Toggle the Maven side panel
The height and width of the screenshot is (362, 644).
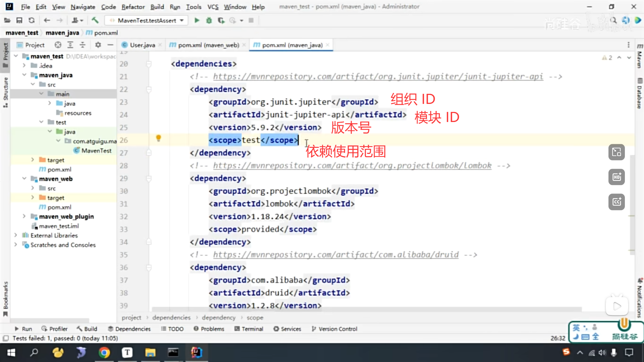click(x=640, y=56)
